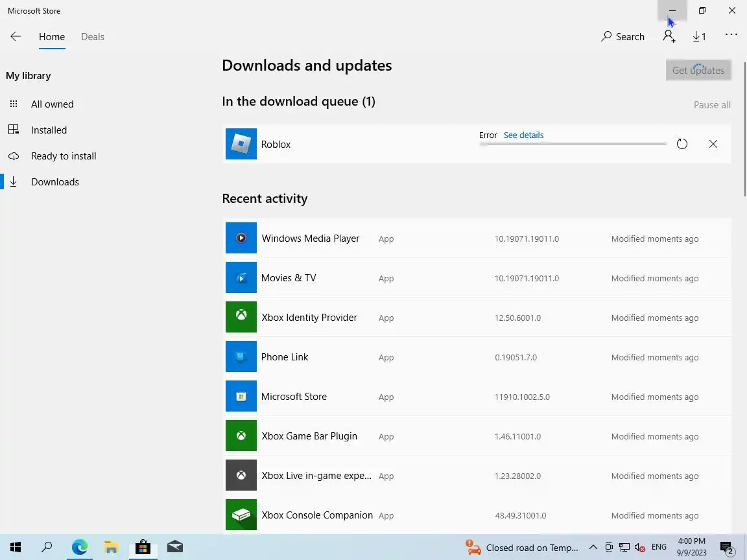Show hidden system tray icons

point(593,548)
